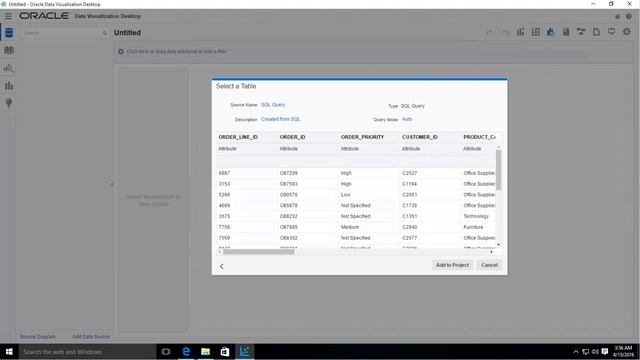The image size is (640, 360).
Task: Open the Action Center notification icon
Action: tap(604, 351)
